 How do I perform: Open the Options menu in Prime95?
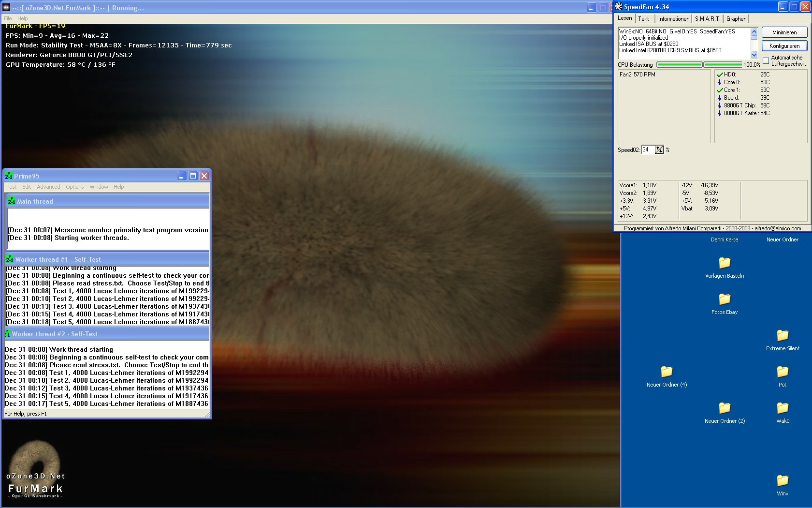click(x=75, y=187)
